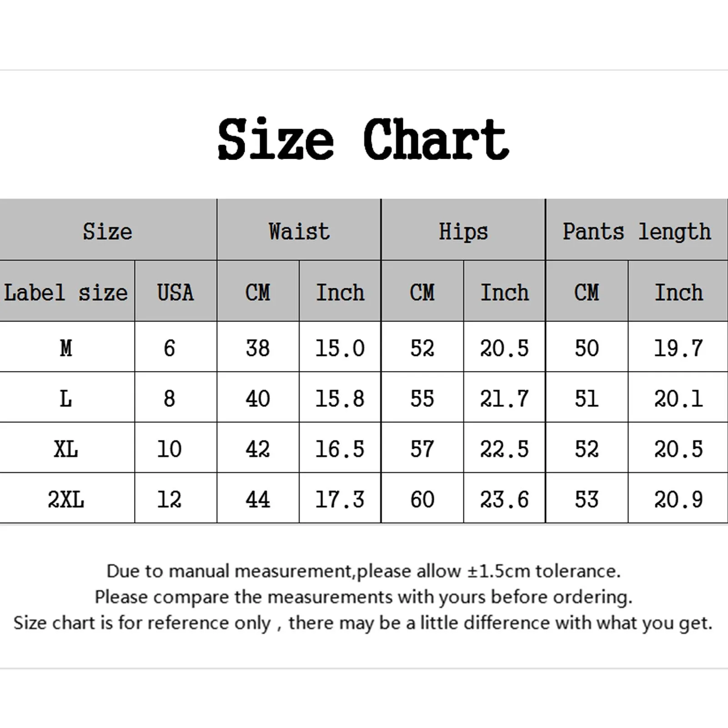This screenshot has height=728, width=728.
Task: Select pants length 19.7 inch cell
Action: [678, 348]
